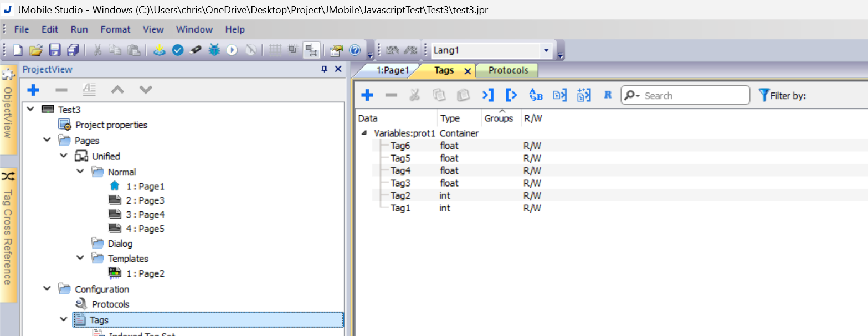Click the new dictionary import icon with sparkles
868x336 pixels.
584,95
